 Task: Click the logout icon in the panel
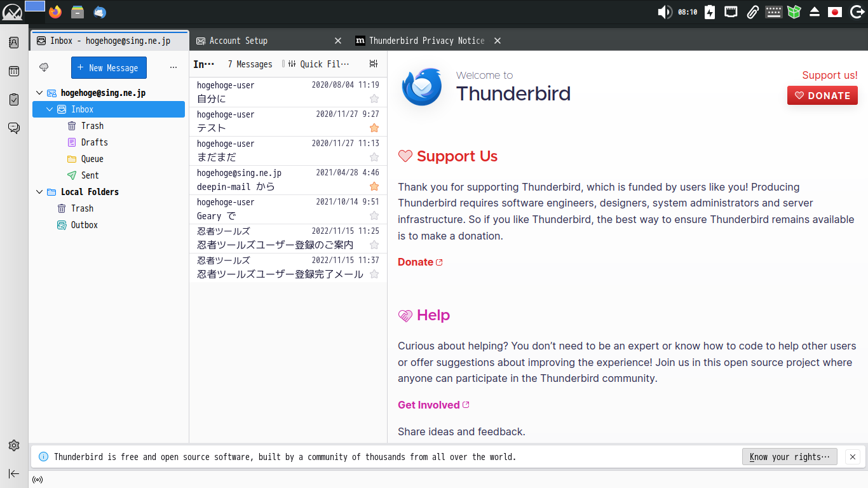(x=856, y=11)
